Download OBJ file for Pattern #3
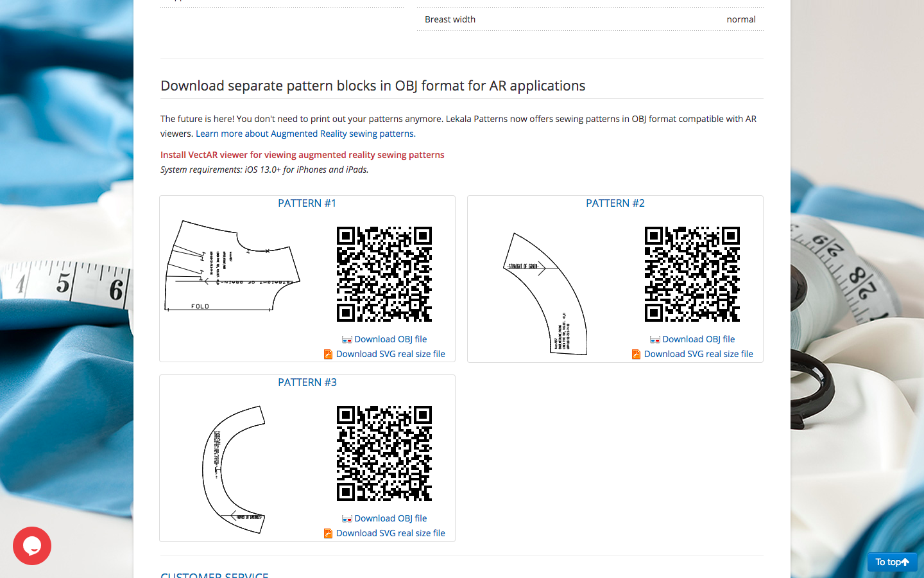Screen dimensions: 924x578 (x=390, y=518)
